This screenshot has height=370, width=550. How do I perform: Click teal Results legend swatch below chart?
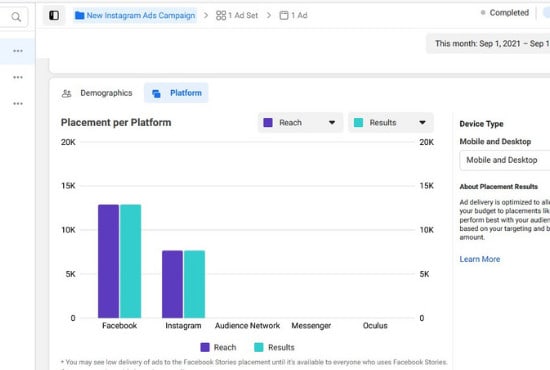pos(259,347)
